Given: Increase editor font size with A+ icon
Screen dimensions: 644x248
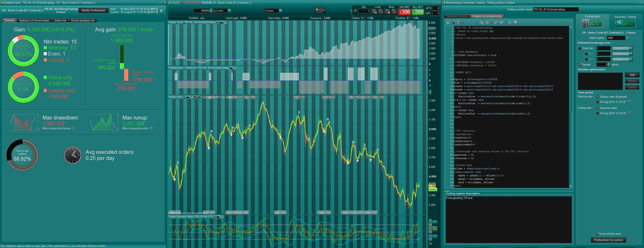Looking at the screenshot, I should [501, 23].
